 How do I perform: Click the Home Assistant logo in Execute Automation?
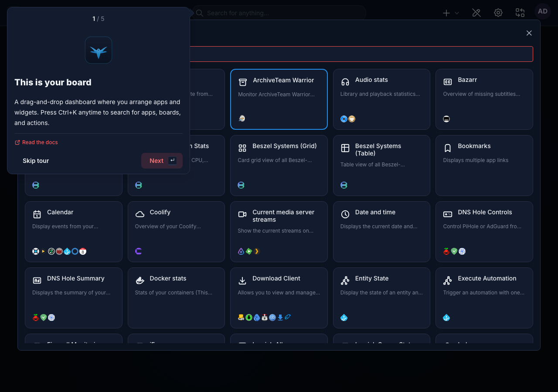tap(446, 318)
